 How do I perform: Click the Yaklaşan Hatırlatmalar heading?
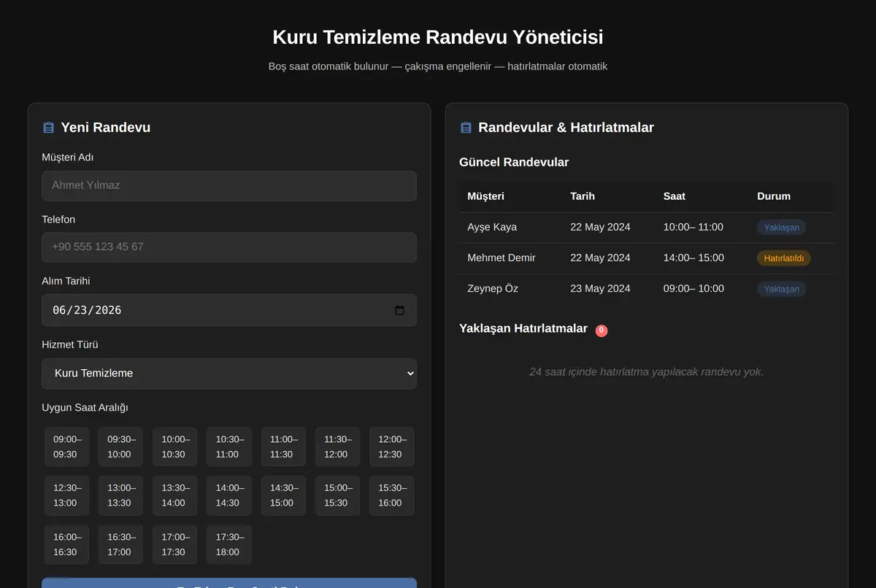click(523, 329)
